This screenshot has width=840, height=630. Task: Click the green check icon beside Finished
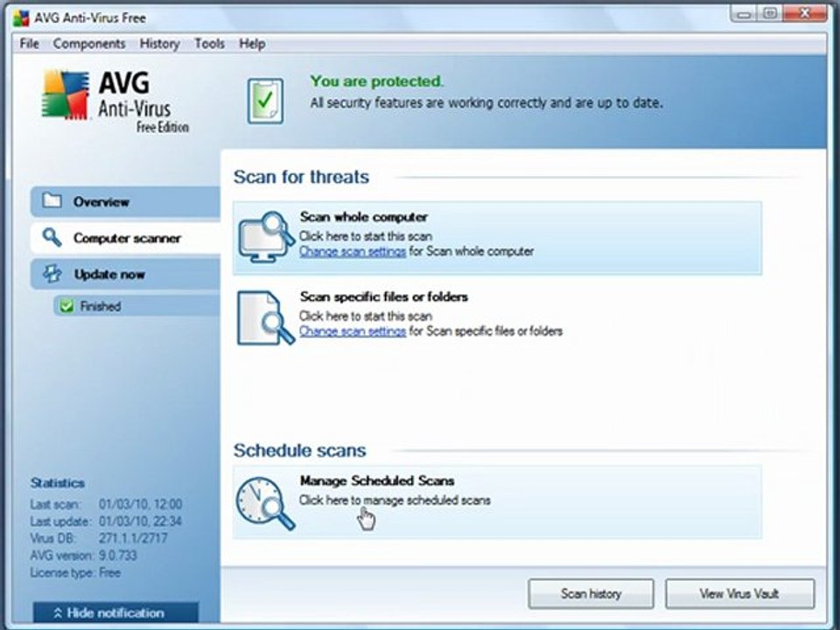coord(67,306)
